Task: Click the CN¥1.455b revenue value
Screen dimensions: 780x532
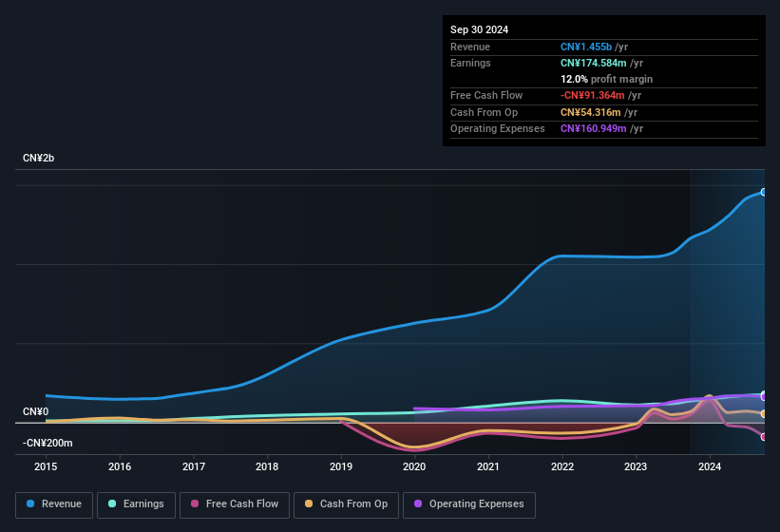Action: (x=586, y=47)
